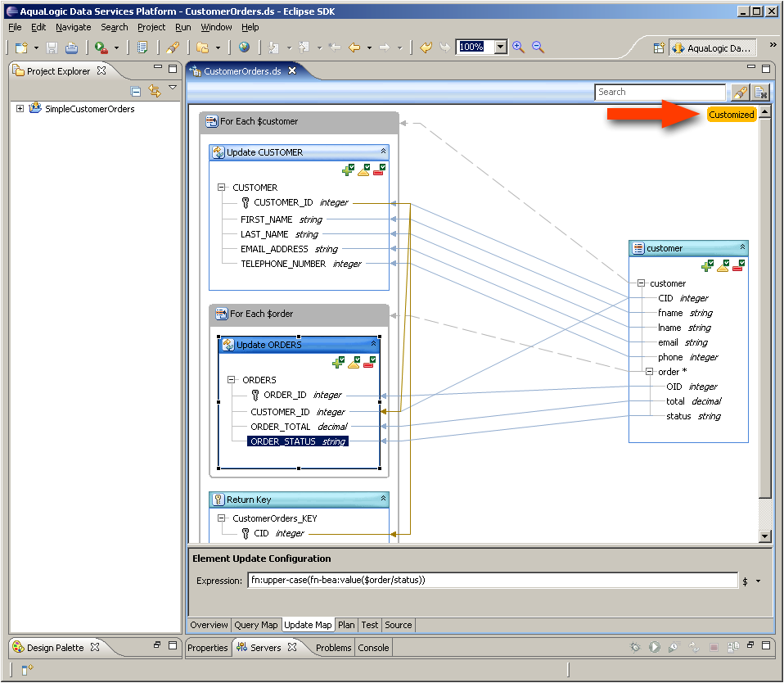Click the yellow undo arrow icon
Viewport: 784px width, 683px height.
coord(426,47)
